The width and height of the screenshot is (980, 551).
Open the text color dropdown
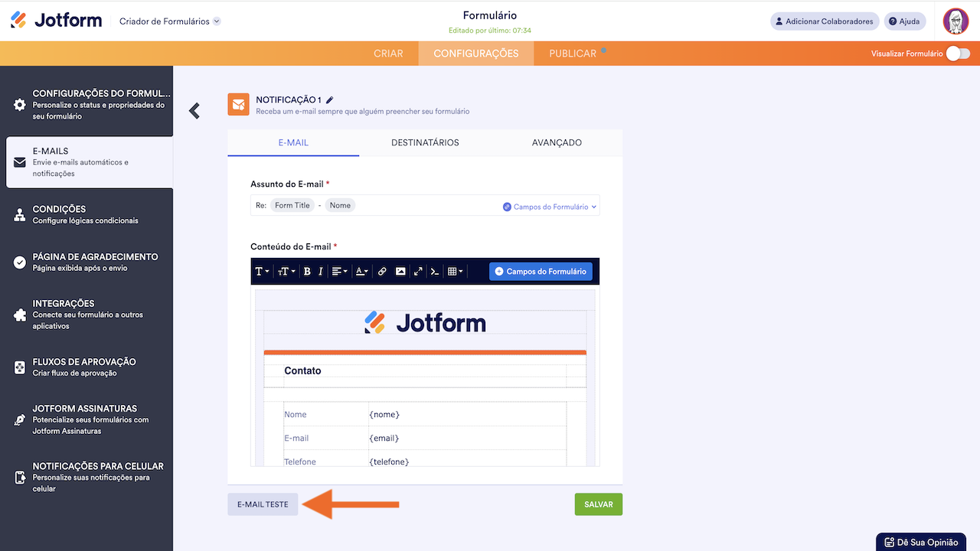tap(362, 271)
